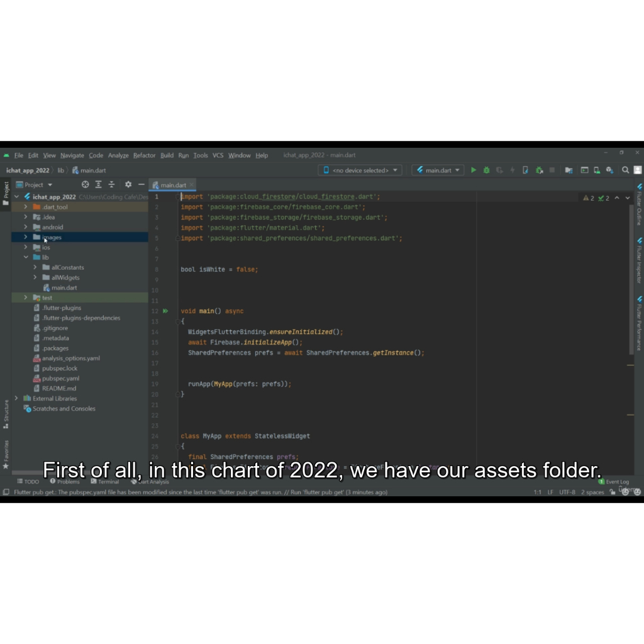Viewport: 644px width, 644px height.
Task: Open the Project view mode dropdown
Action: [34, 185]
